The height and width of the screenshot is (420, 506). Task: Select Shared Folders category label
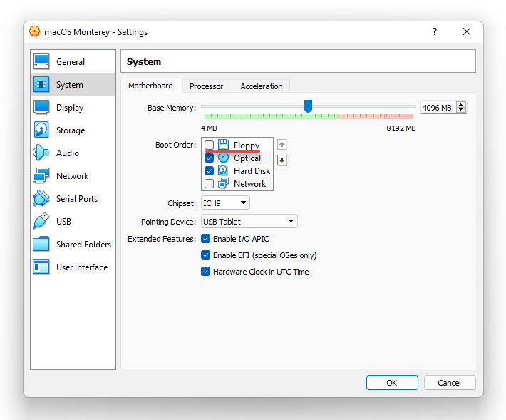83,245
